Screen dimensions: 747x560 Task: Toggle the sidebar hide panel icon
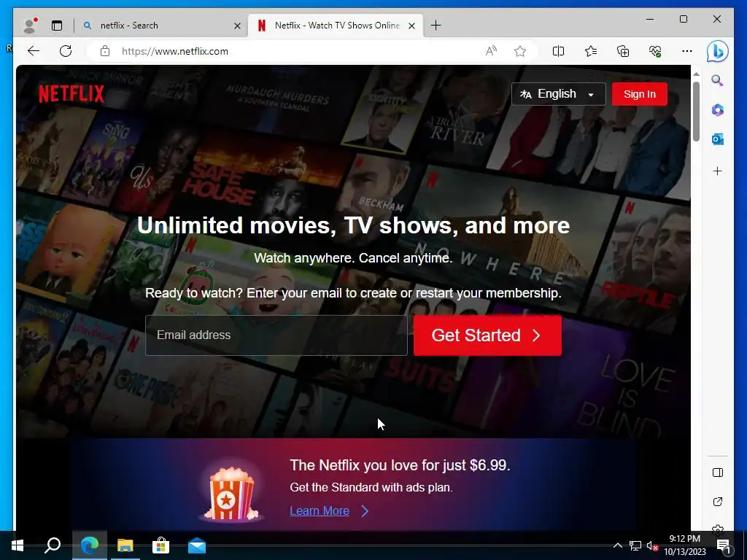(x=718, y=472)
